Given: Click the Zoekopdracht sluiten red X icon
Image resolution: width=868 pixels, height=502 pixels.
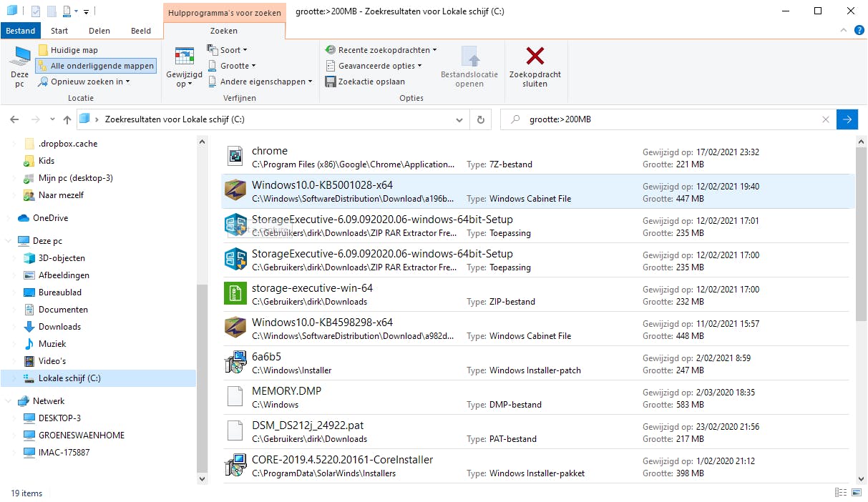Looking at the screenshot, I should coord(535,56).
